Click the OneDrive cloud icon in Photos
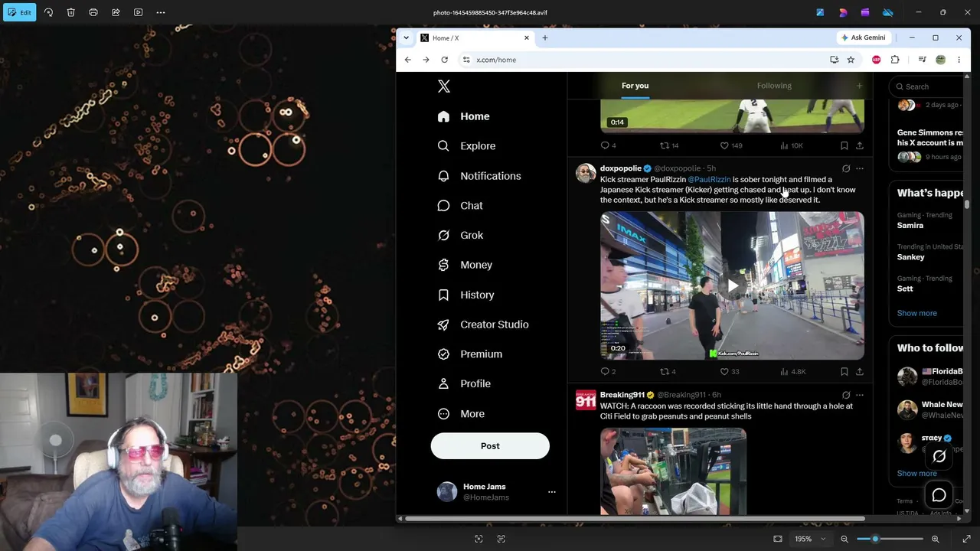 (x=888, y=12)
